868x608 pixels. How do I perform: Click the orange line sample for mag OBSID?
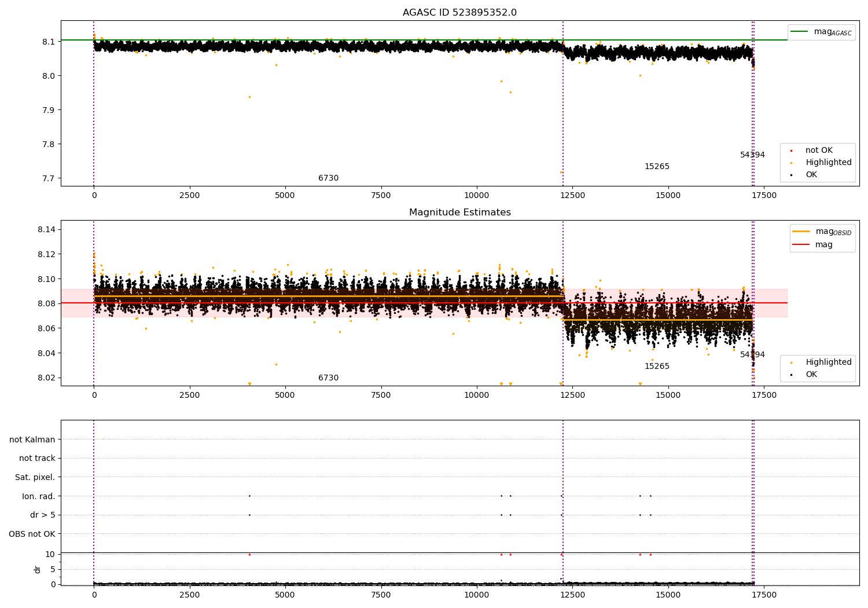[x=801, y=232]
